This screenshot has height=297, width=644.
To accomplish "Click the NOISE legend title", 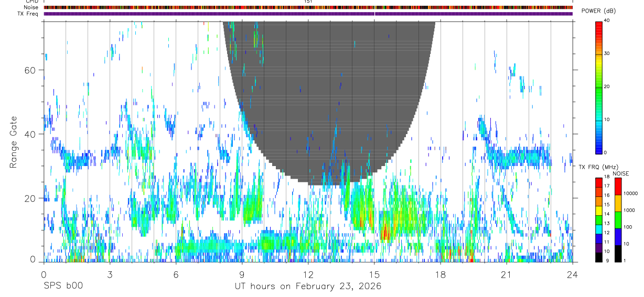I will click(621, 173).
